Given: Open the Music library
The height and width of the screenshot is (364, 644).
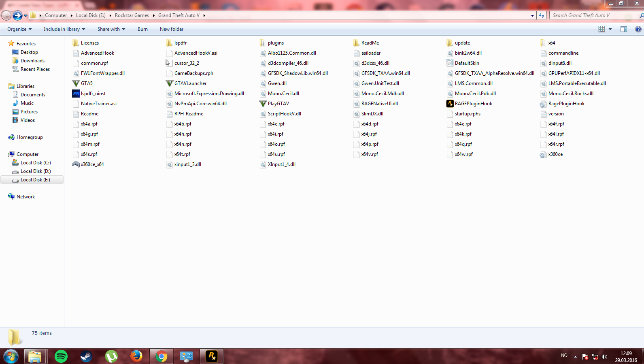Looking at the screenshot, I should pos(27,103).
